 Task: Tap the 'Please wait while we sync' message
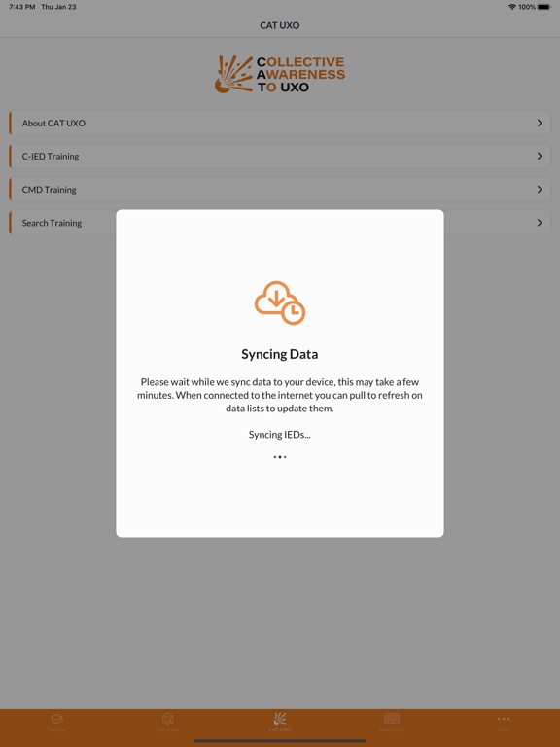point(280,396)
